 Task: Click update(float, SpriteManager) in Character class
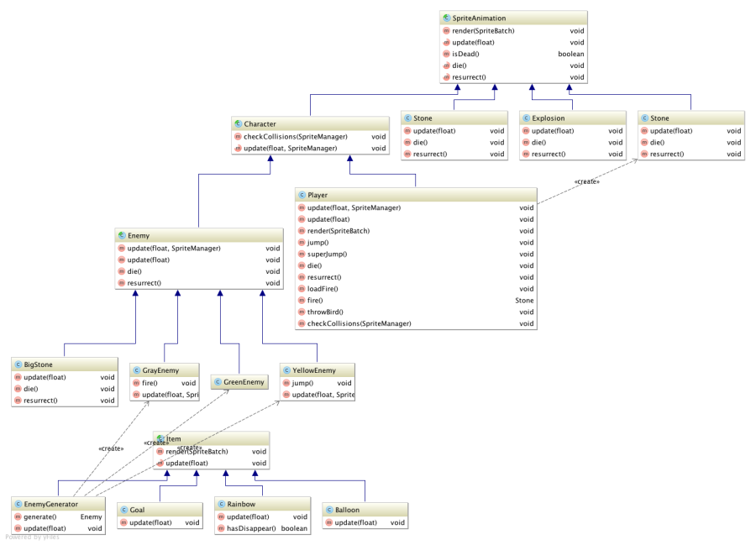pyautogui.click(x=291, y=149)
